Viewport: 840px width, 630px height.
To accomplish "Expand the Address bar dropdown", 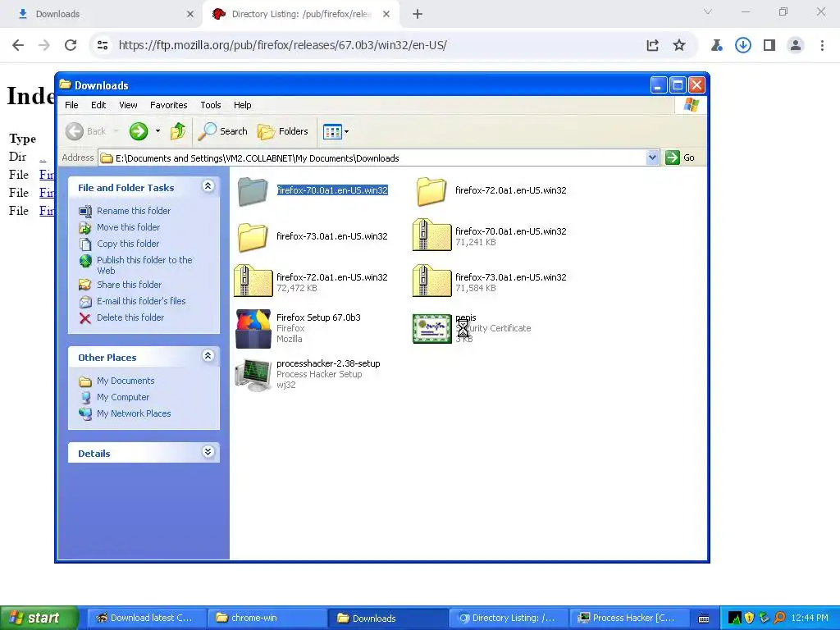I will (652, 157).
